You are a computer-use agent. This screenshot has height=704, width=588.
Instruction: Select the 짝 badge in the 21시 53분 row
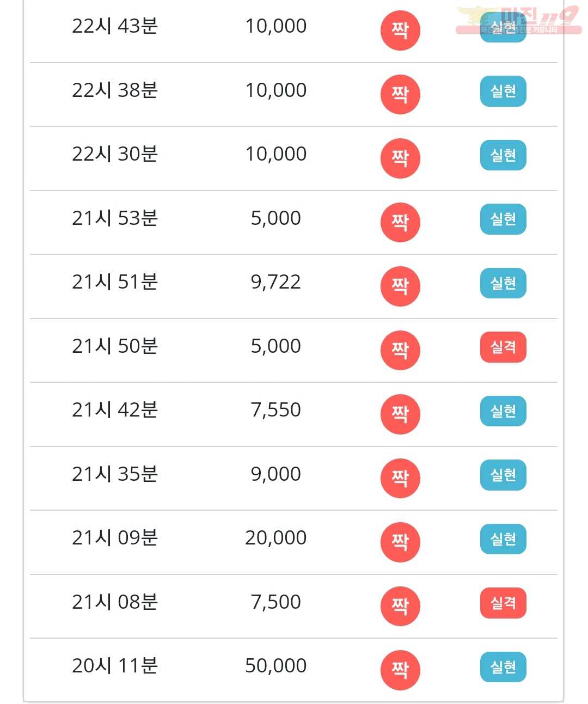[400, 222]
